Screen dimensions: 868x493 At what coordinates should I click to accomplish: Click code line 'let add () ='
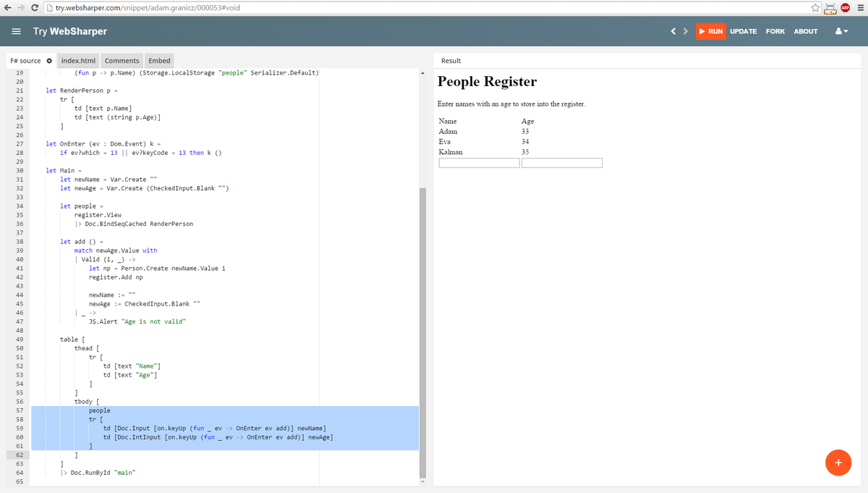pos(83,242)
